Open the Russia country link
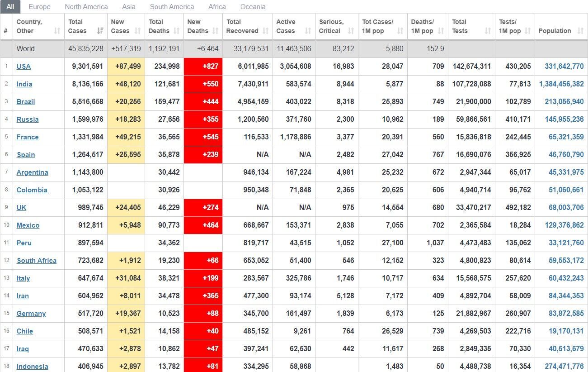This screenshot has height=372, width=588. pos(28,119)
